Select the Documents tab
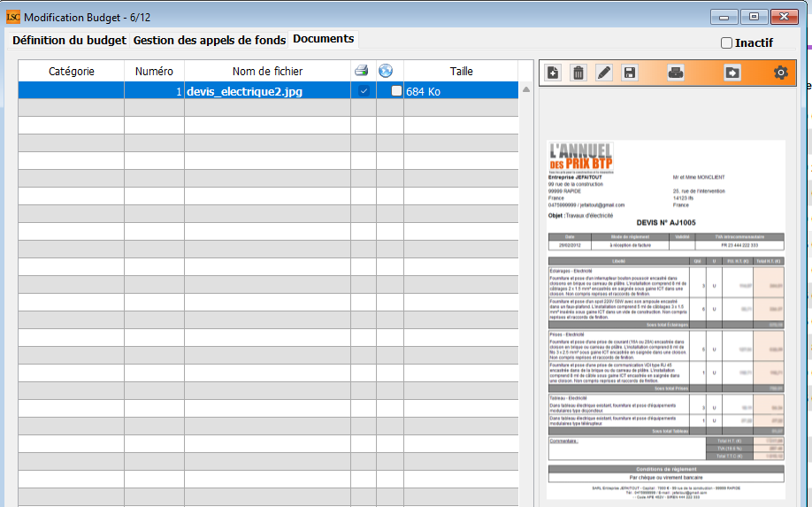Screen dimensions: 812x507 (x=323, y=39)
